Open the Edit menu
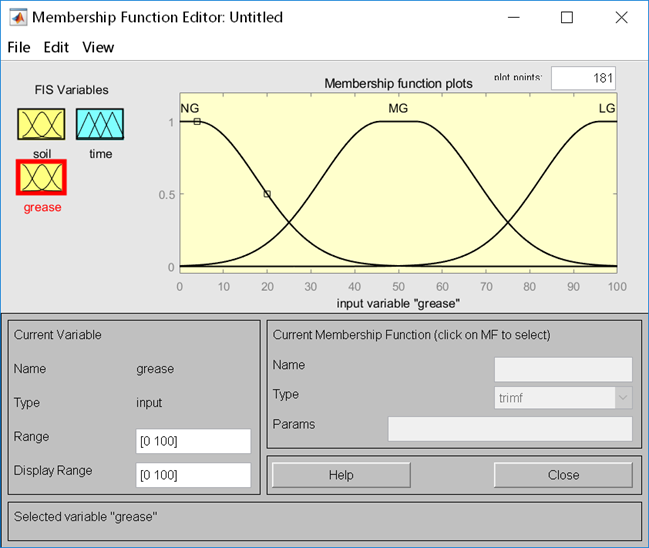The width and height of the screenshot is (649, 548). (x=56, y=47)
